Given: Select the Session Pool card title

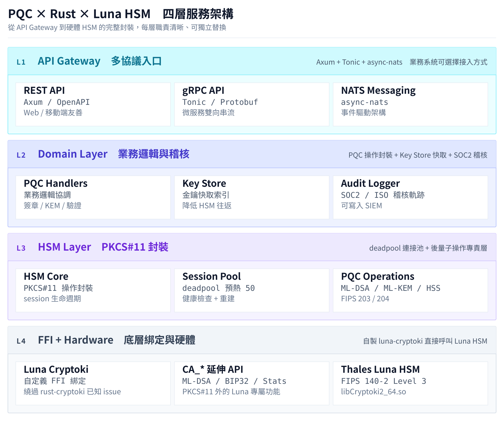Looking at the screenshot, I should click(212, 276).
